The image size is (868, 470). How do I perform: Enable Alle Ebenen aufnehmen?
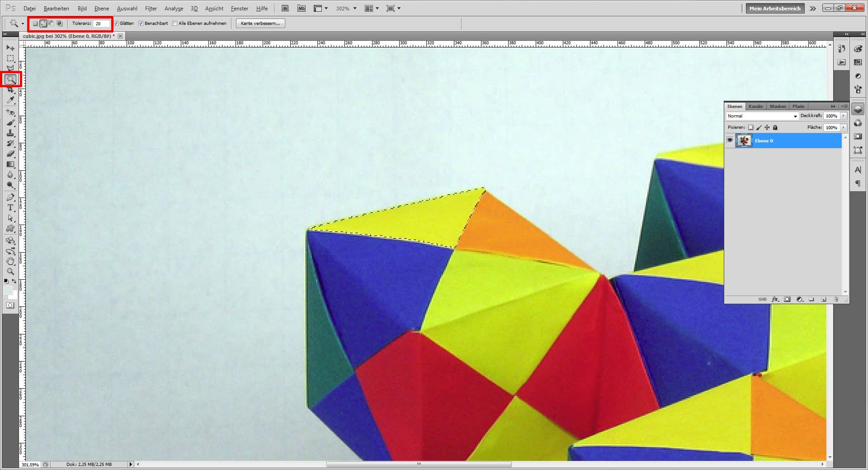175,23
